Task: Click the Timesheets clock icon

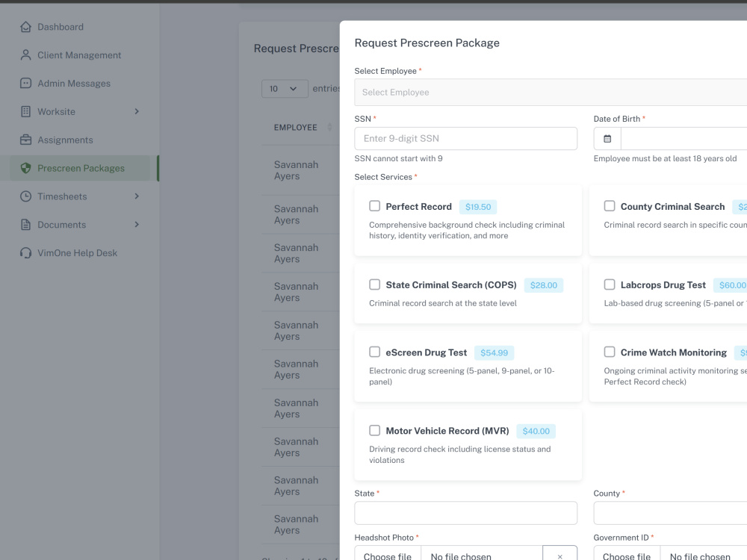Action: coord(25,196)
